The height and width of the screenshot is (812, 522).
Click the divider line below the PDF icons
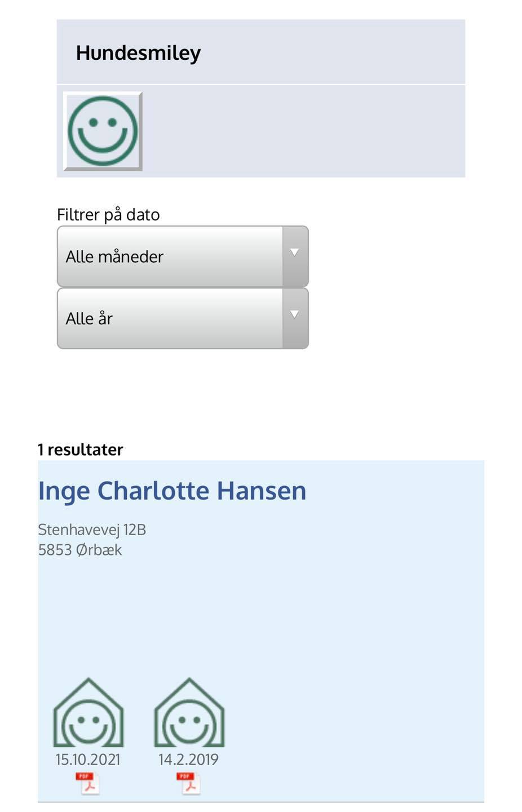(261, 802)
